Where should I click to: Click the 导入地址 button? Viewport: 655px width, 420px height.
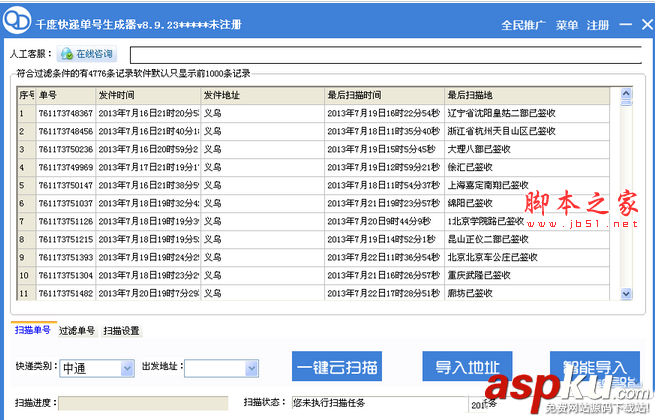coord(467,367)
